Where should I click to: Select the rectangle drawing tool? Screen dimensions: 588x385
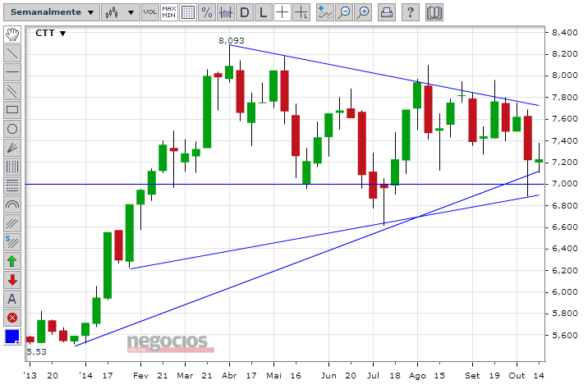tap(12, 110)
